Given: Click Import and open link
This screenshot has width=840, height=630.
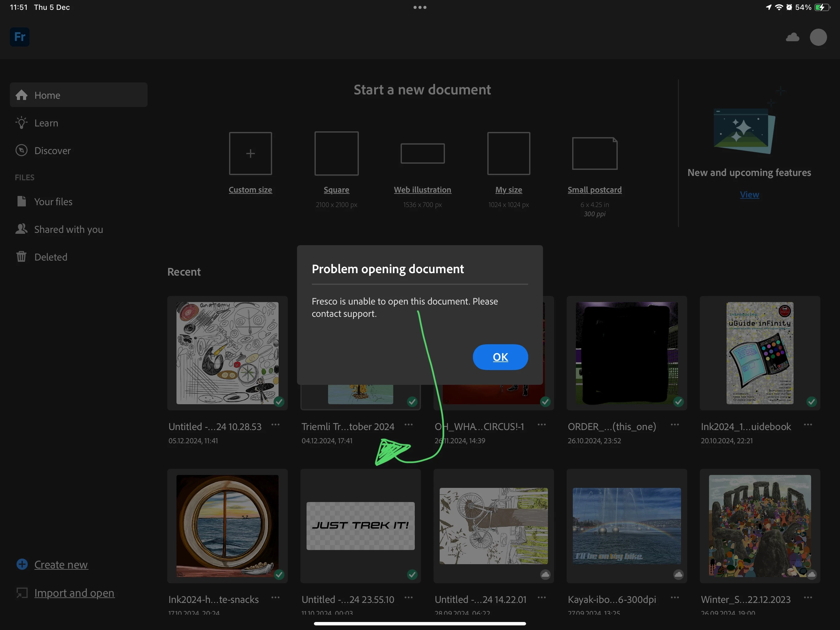Looking at the screenshot, I should [x=74, y=593].
